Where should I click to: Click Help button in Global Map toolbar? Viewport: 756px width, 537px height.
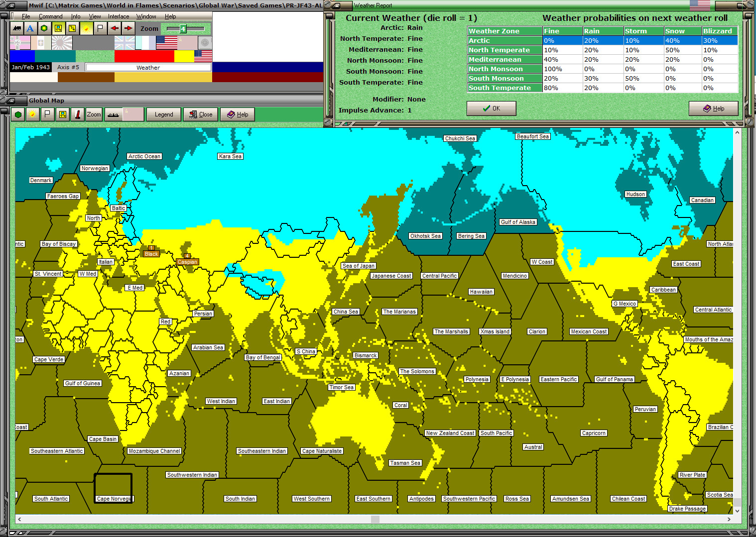point(238,114)
